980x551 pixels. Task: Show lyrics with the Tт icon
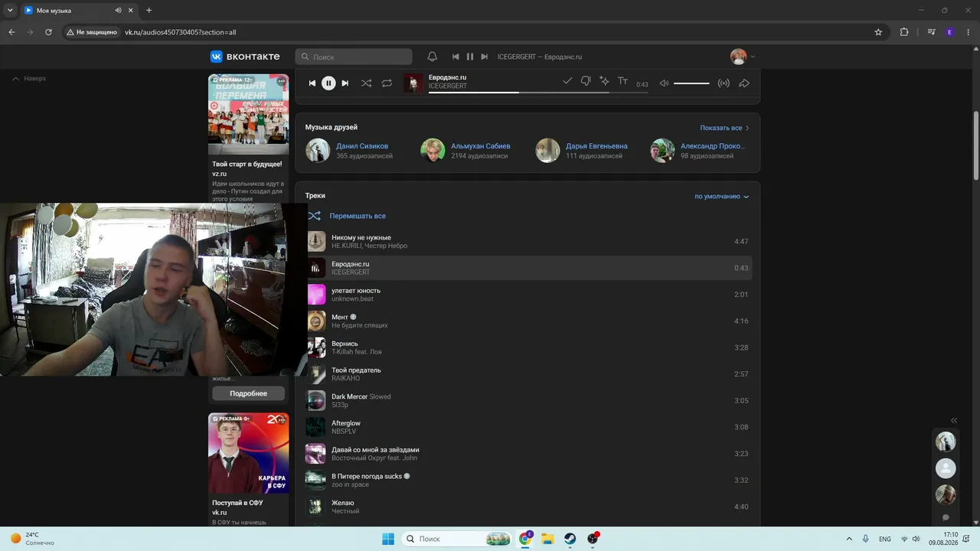(x=622, y=81)
